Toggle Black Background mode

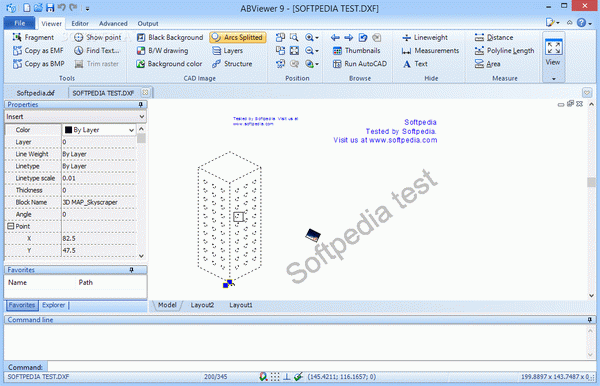170,37
